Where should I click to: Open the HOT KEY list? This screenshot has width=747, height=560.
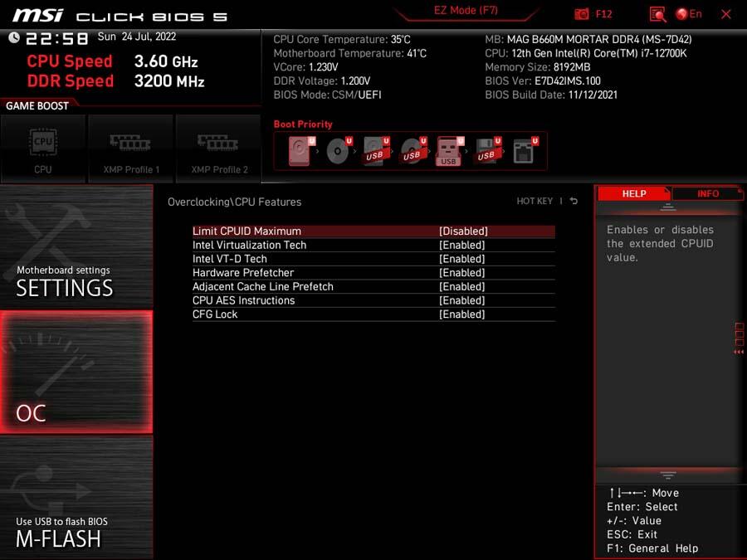(x=535, y=201)
